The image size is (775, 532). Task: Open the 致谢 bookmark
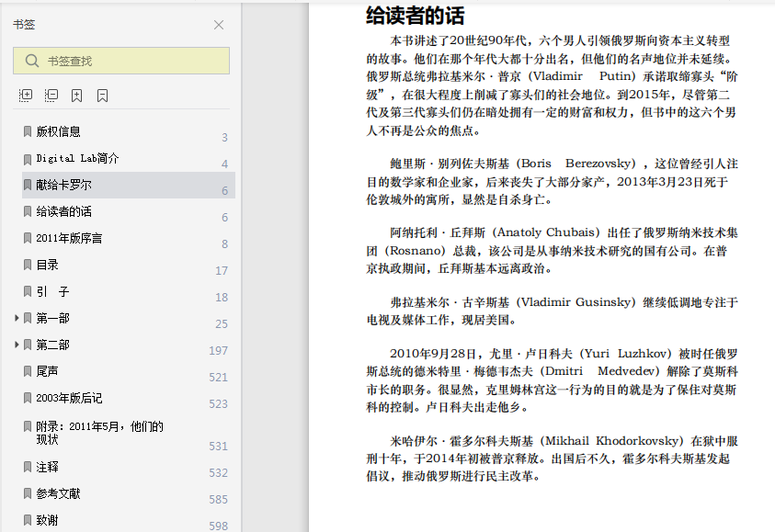tap(48, 520)
